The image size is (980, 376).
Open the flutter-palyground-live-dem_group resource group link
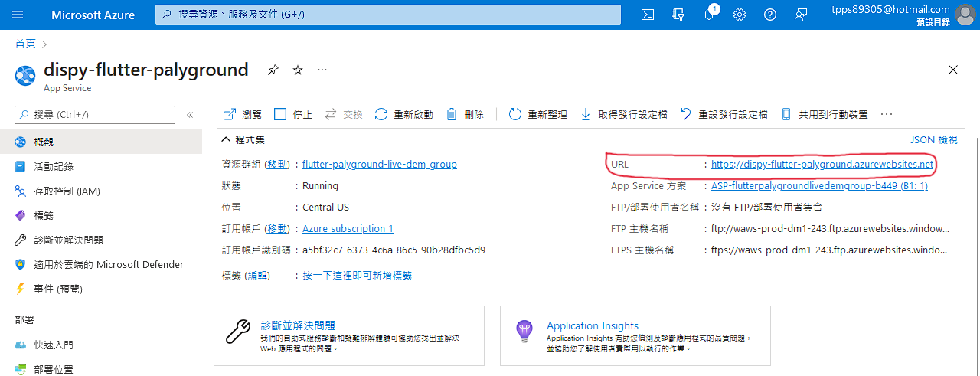pos(380,164)
